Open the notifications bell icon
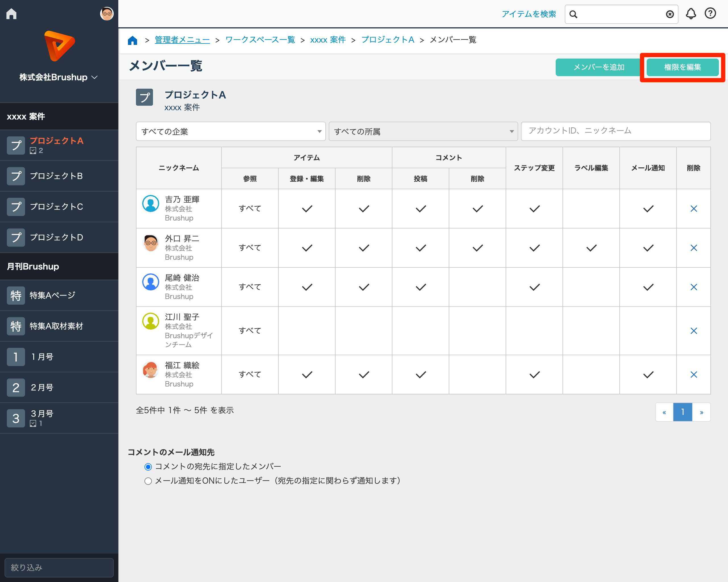Image resolution: width=728 pixels, height=582 pixels. [x=690, y=14]
